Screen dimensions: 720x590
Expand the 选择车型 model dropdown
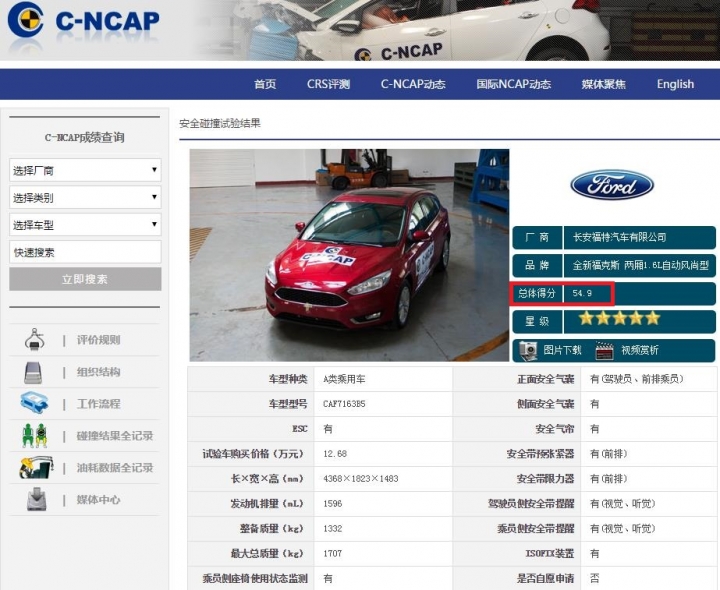85,225
